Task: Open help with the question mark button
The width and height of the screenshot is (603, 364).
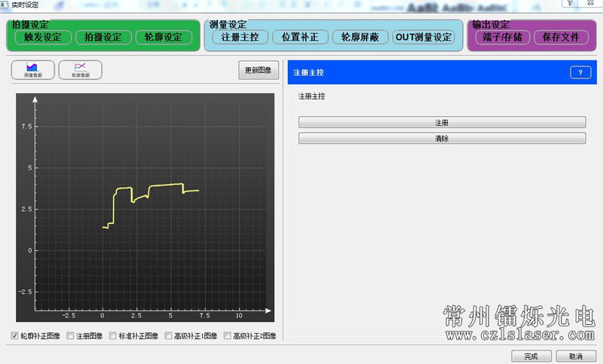Action: [580, 72]
